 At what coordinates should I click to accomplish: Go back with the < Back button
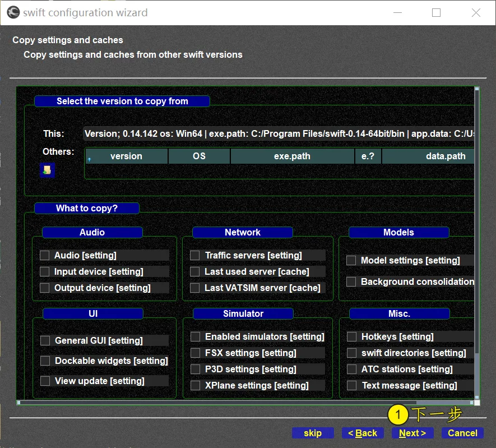tap(363, 433)
